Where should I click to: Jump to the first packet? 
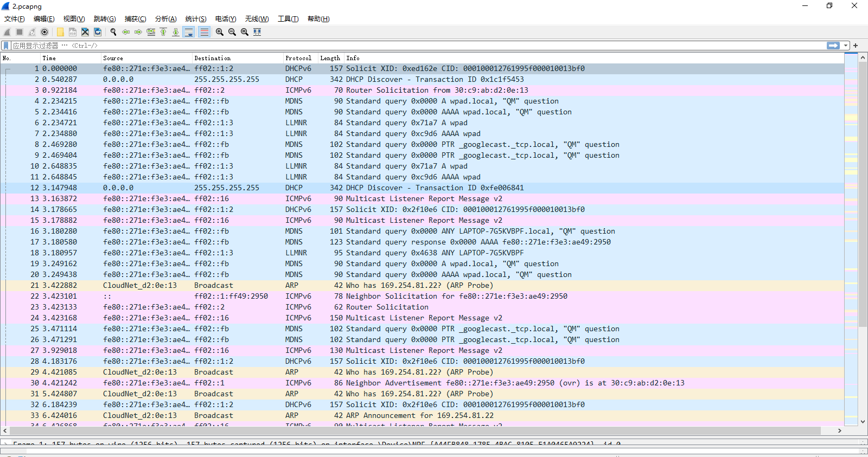[x=163, y=32]
